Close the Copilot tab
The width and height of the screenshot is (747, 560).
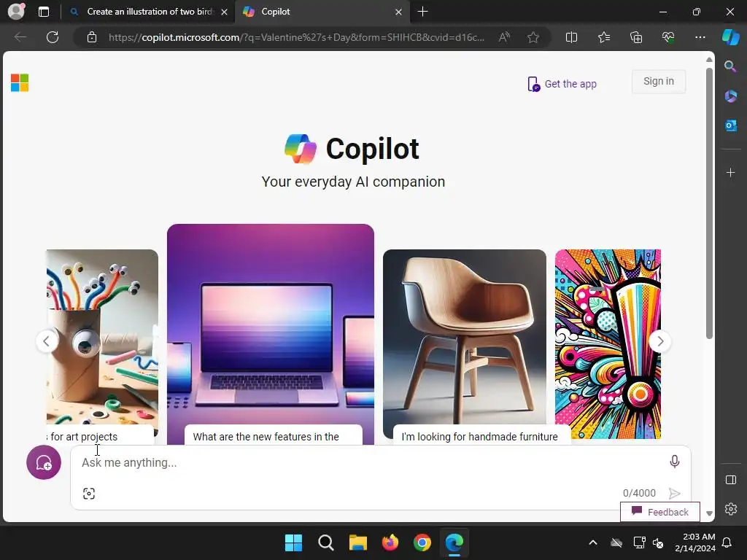pos(399,12)
